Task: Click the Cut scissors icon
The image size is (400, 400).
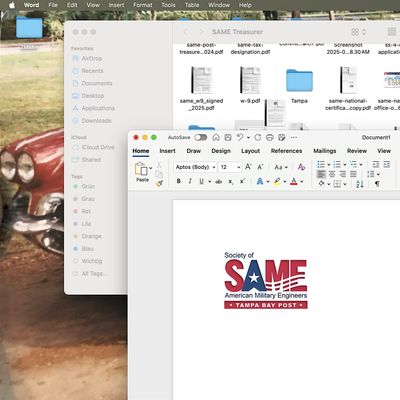Action: pyautogui.click(x=159, y=165)
